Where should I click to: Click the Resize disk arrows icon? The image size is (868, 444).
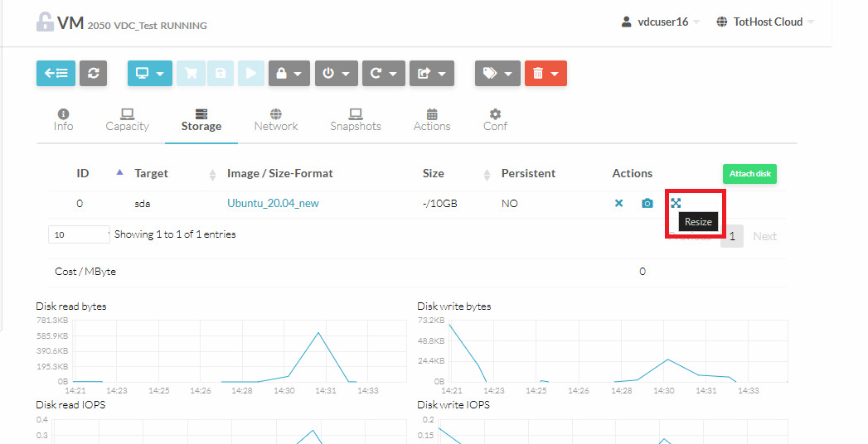tap(676, 204)
